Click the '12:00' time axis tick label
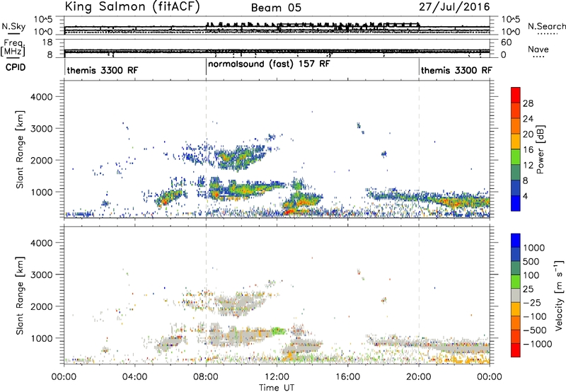The width and height of the screenshot is (566, 392). pyautogui.click(x=277, y=377)
